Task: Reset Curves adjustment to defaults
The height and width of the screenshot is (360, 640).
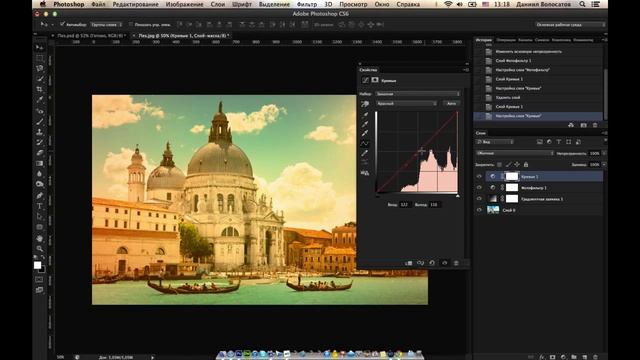Action: coord(432,263)
